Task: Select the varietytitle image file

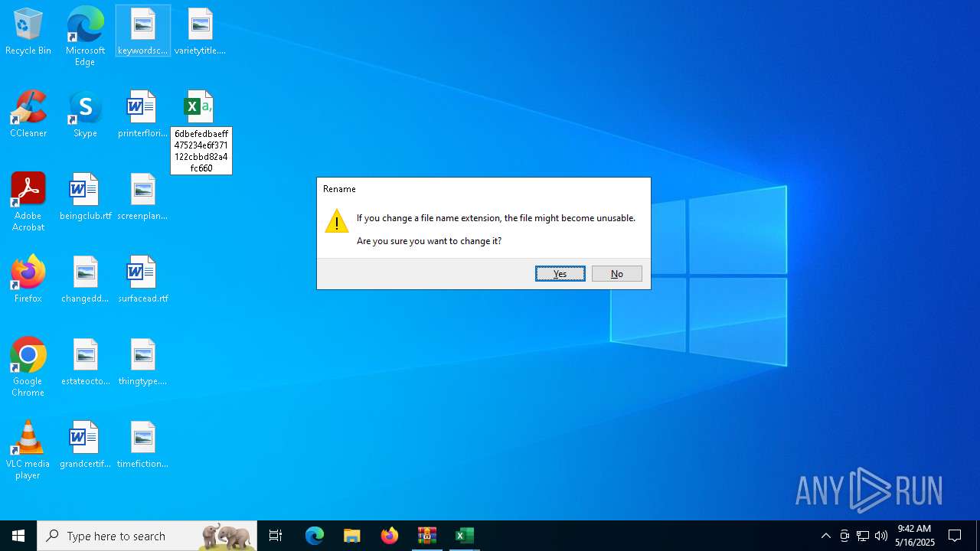Action: (x=200, y=31)
